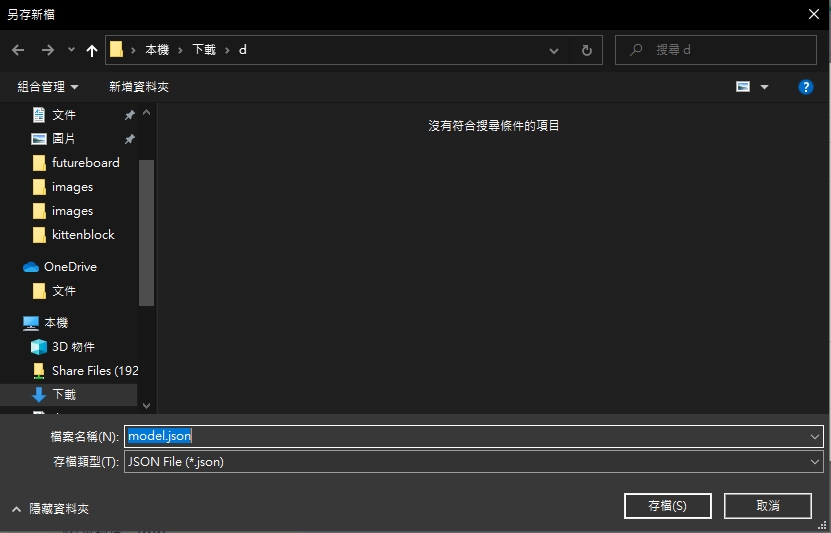Click the Up one level arrow
Viewport: 831px width, 533px height.
92,50
